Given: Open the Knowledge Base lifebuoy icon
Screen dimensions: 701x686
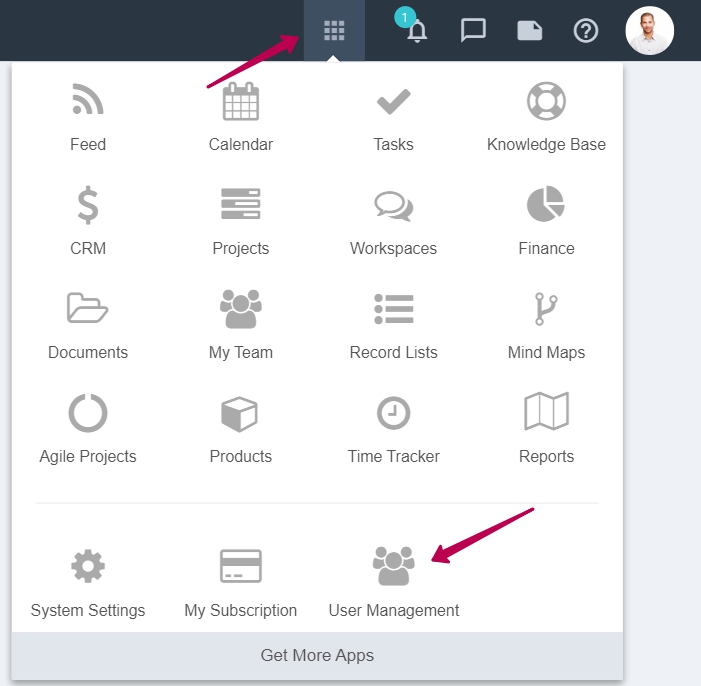Looking at the screenshot, I should tap(546, 101).
